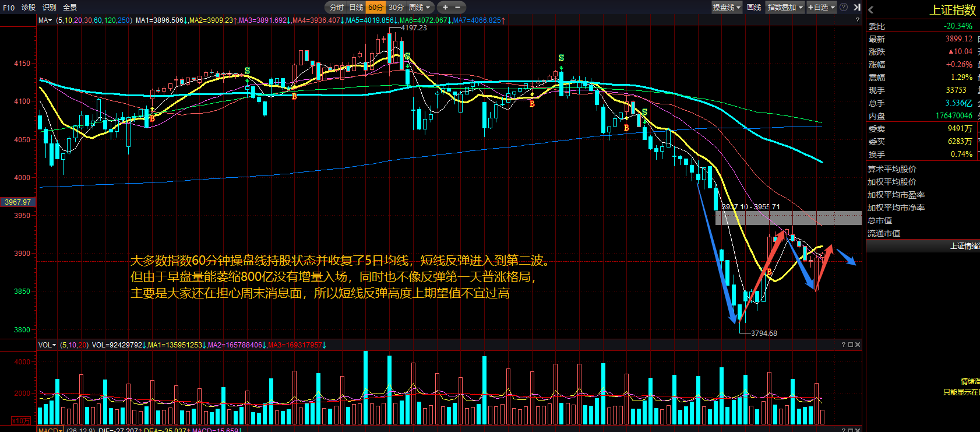
Task: Close the VOL indicator panel
Action: point(857,345)
